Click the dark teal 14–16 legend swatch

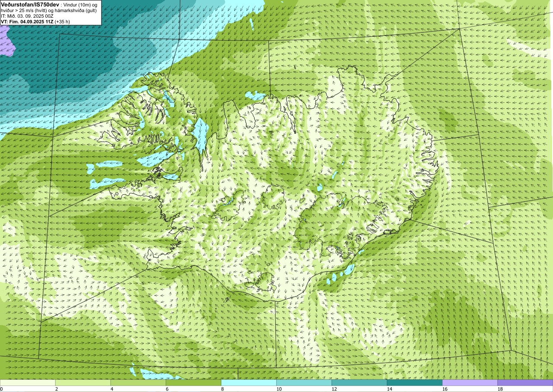coord(415,383)
